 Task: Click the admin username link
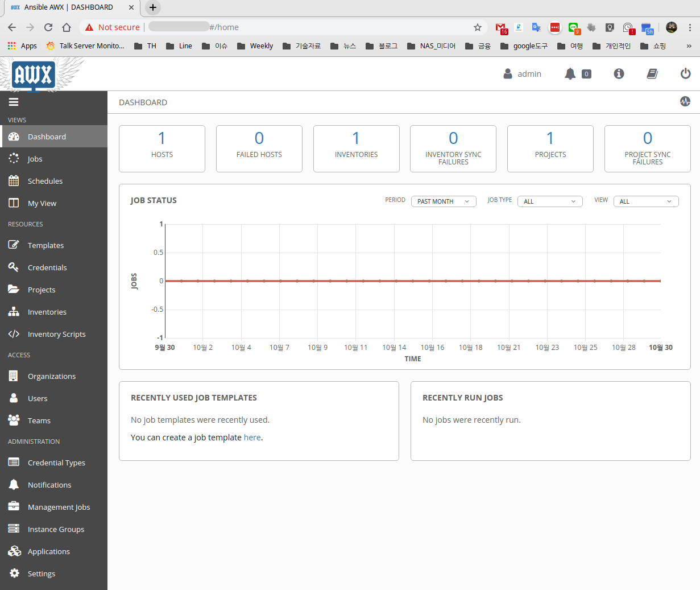click(529, 74)
